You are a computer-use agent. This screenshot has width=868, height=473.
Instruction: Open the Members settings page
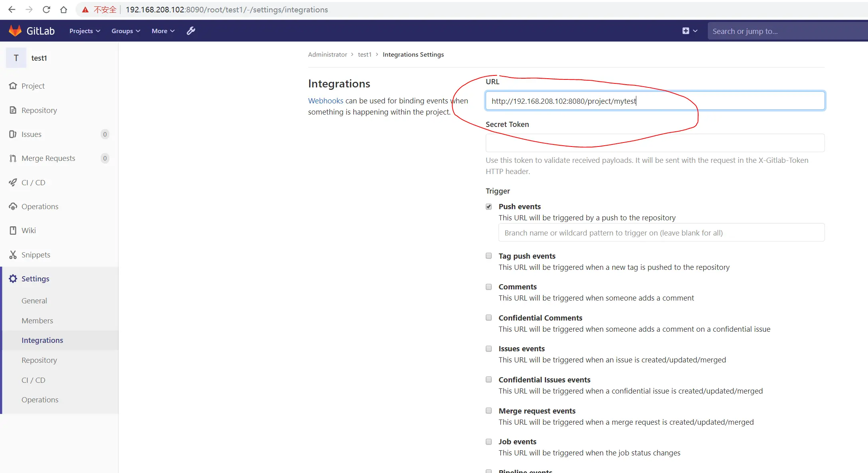37,321
